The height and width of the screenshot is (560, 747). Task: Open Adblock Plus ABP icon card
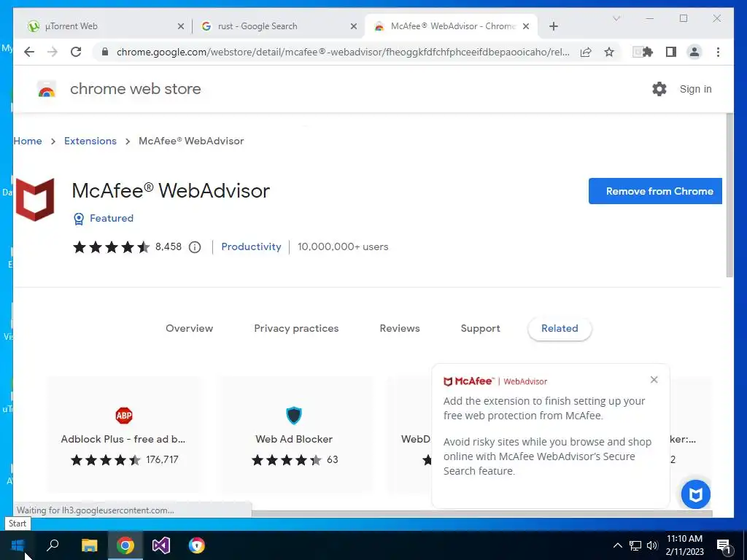124,415
